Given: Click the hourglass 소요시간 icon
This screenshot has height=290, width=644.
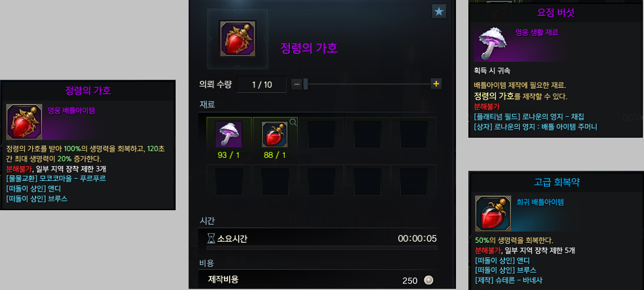Looking at the screenshot, I should tap(211, 238).
